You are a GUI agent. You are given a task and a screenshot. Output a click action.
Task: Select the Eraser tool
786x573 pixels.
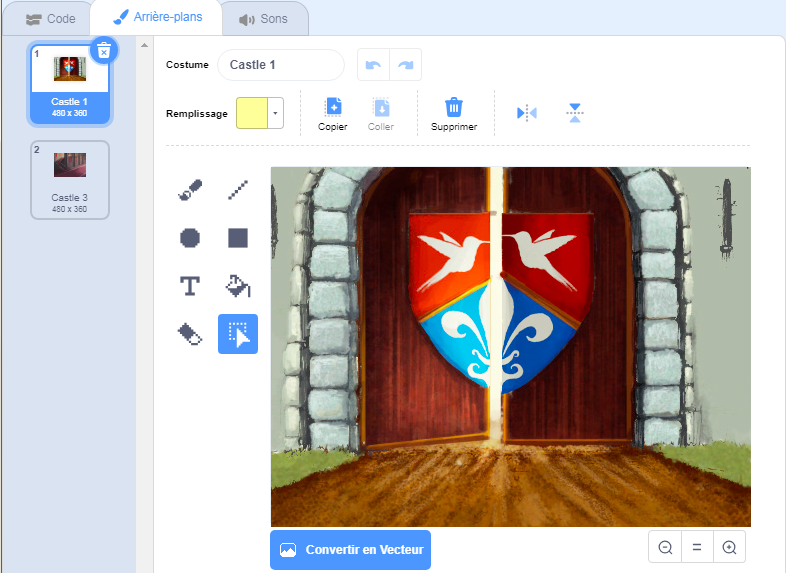190,335
